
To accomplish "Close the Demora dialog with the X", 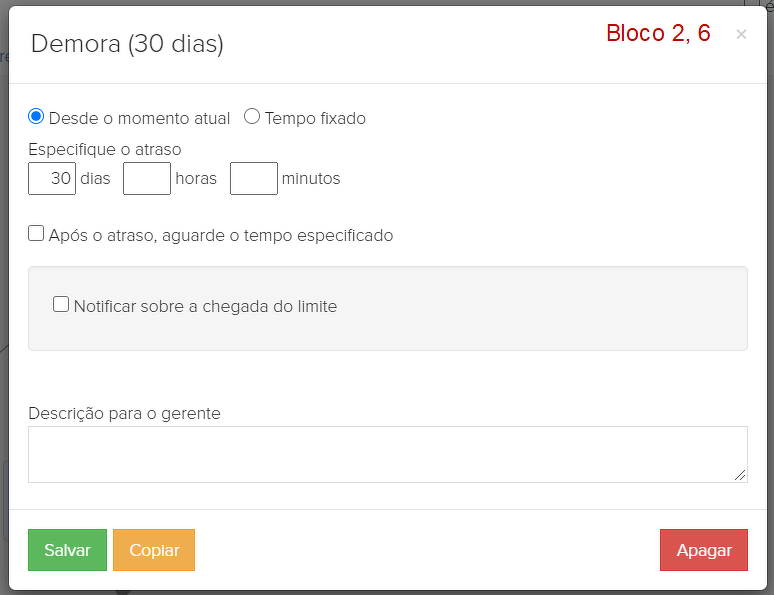I will [741, 35].
